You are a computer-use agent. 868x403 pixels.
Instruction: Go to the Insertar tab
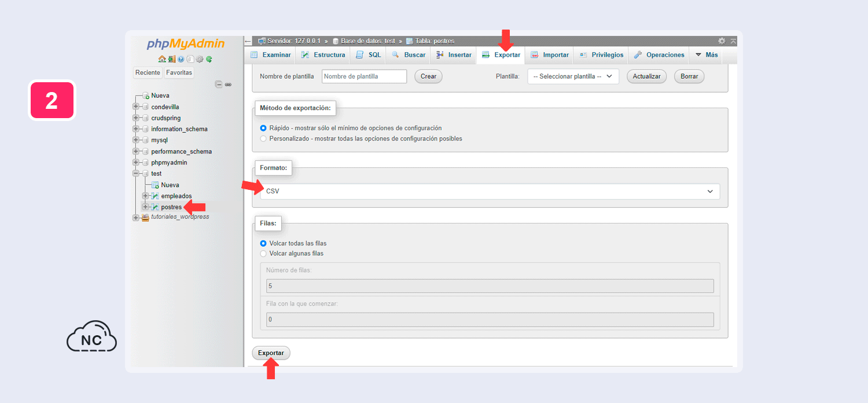click(x=454, y=55)
